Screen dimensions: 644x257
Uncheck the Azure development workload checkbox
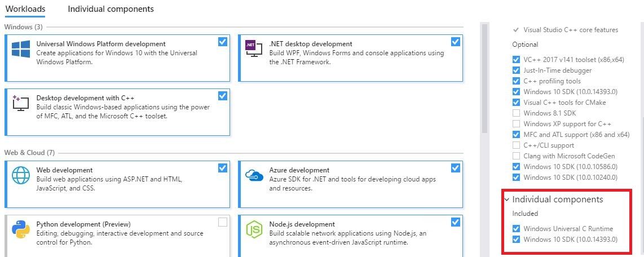pos(456,168)
